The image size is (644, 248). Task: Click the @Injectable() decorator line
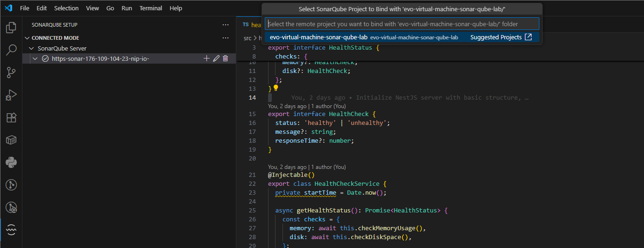(x=291, y=175)
